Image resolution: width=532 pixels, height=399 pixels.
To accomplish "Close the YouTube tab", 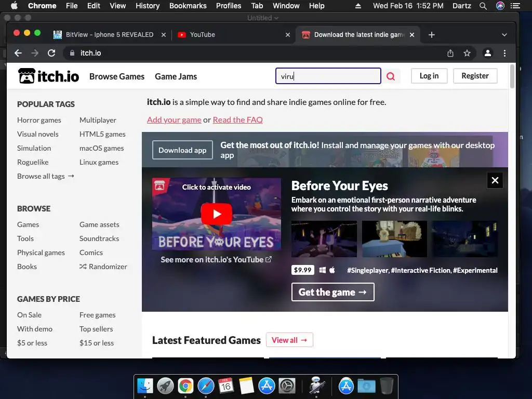I will pos(288,35).
